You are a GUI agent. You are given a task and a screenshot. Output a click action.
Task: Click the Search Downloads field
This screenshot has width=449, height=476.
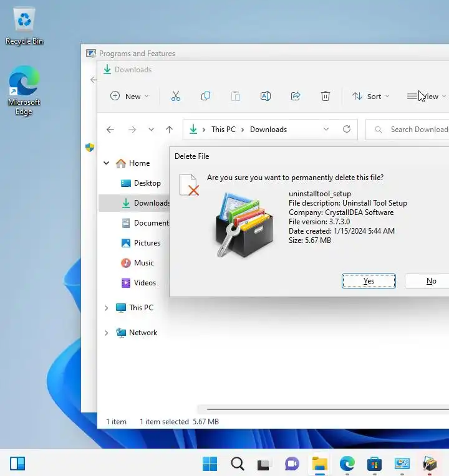(x=407, y=130)
